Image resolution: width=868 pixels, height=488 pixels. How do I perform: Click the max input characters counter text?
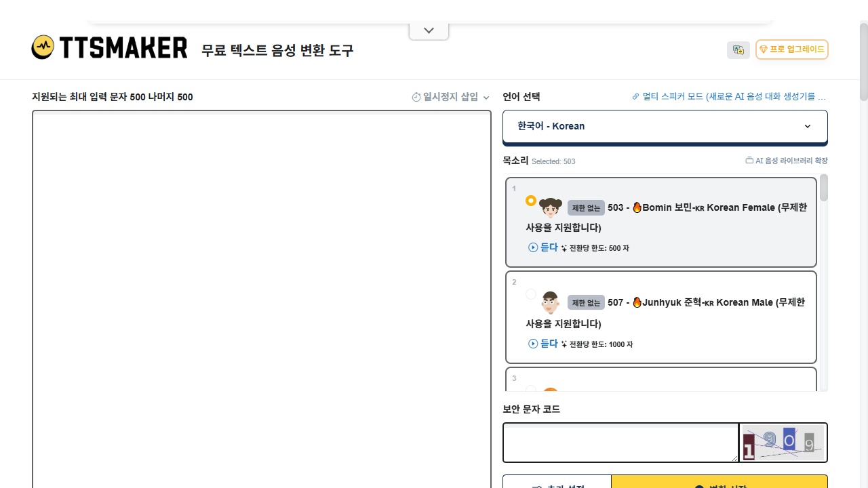[113, 97]
